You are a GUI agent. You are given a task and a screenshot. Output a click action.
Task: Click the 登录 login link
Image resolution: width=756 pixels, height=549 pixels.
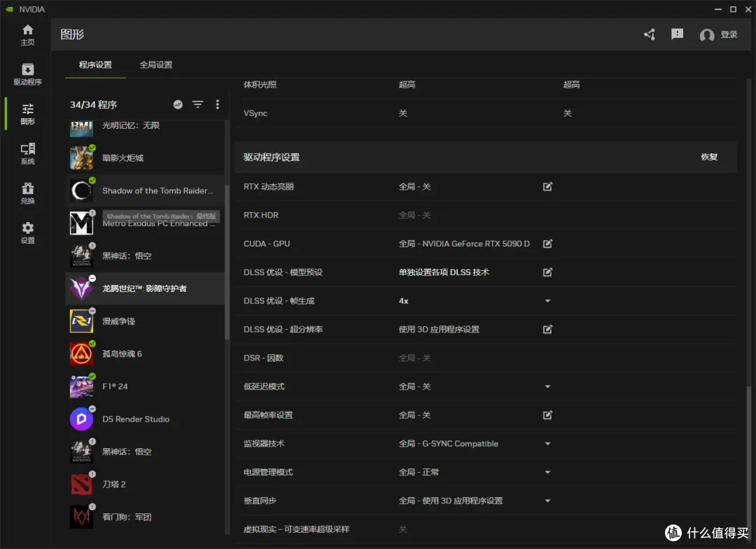pos(729,34)
